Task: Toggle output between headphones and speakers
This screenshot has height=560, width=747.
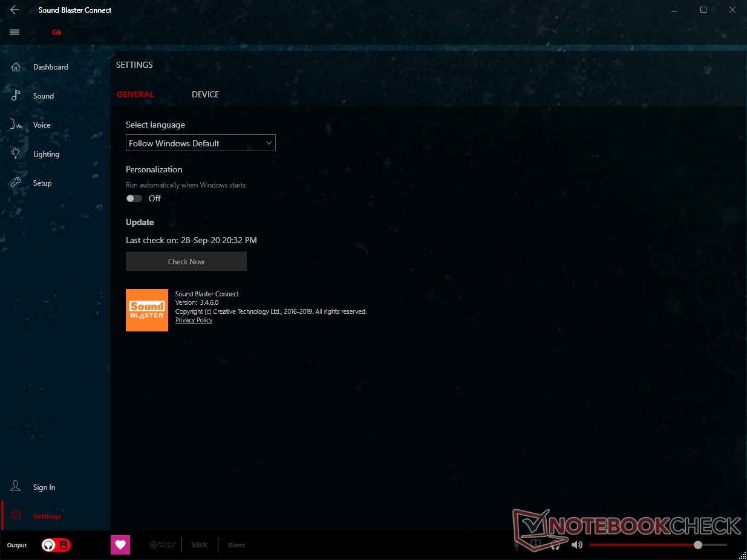Action: [56, 545]
